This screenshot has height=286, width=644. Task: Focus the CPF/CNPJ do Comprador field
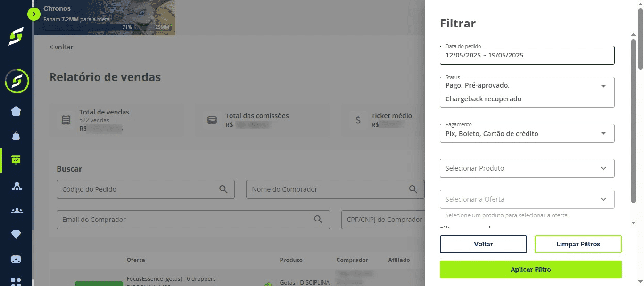coord(383,220)
